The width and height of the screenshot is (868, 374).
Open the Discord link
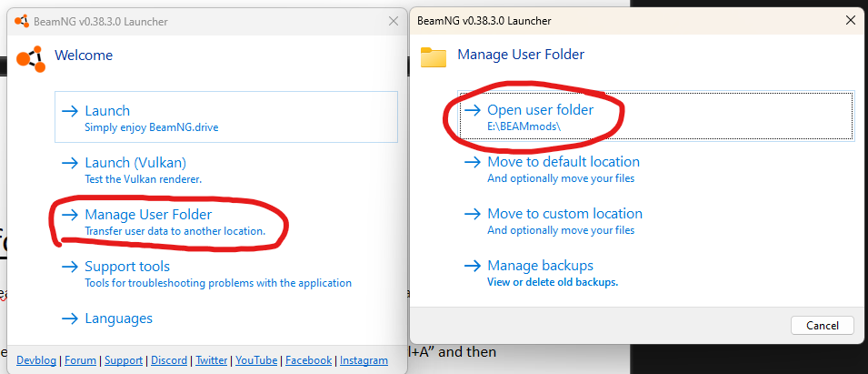[x=169, y=360]
